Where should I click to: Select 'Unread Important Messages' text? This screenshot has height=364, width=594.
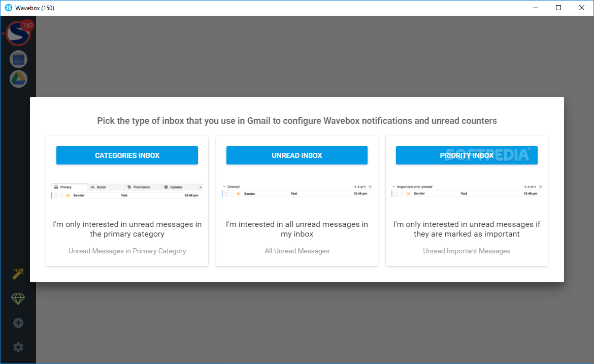[467, 251]
